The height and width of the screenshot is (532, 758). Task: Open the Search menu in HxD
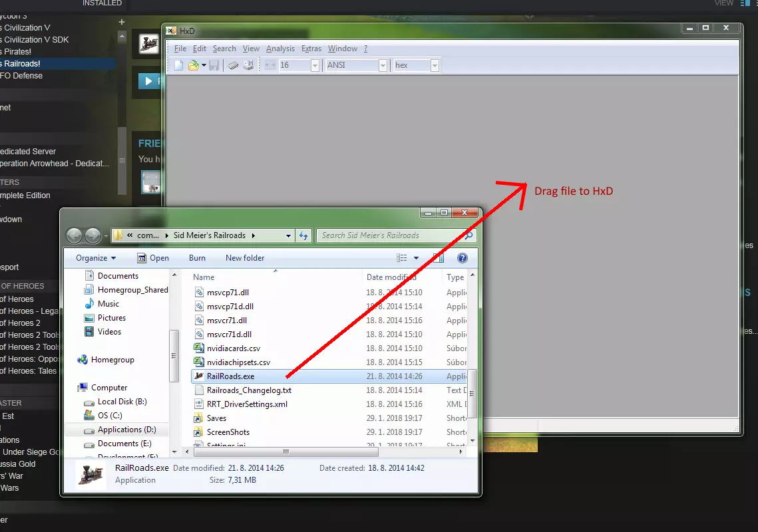[224, 49]
